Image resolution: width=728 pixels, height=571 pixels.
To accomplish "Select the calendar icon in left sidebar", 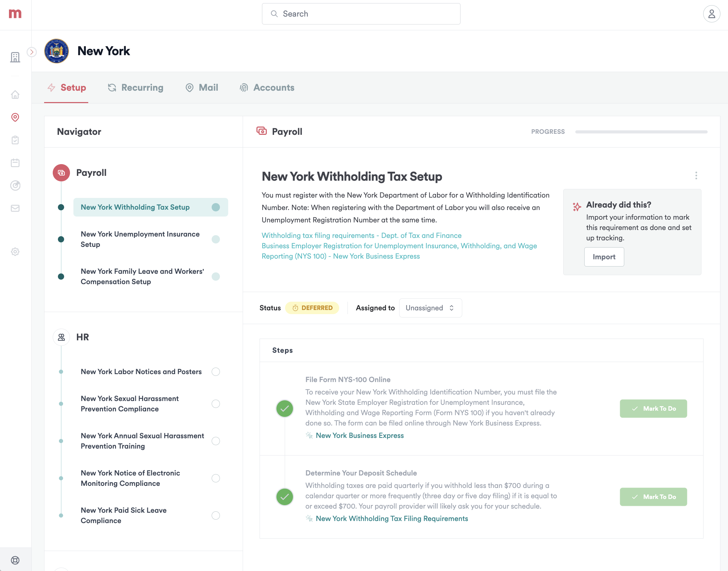I will (x=15, y=163).
